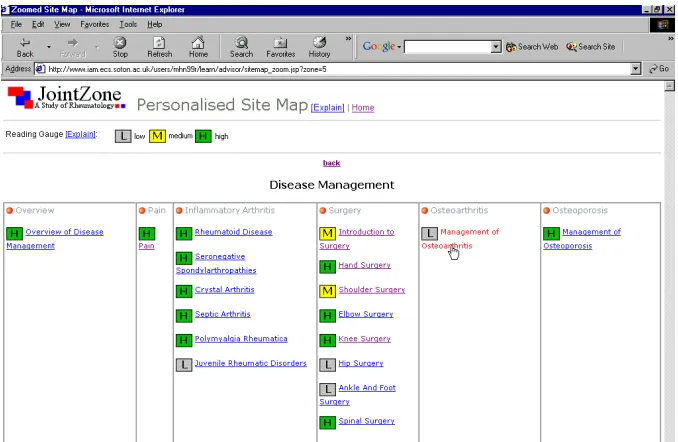Open the Favorites toolbar icon
Screen dimensions: 678x442
(280, 42)
